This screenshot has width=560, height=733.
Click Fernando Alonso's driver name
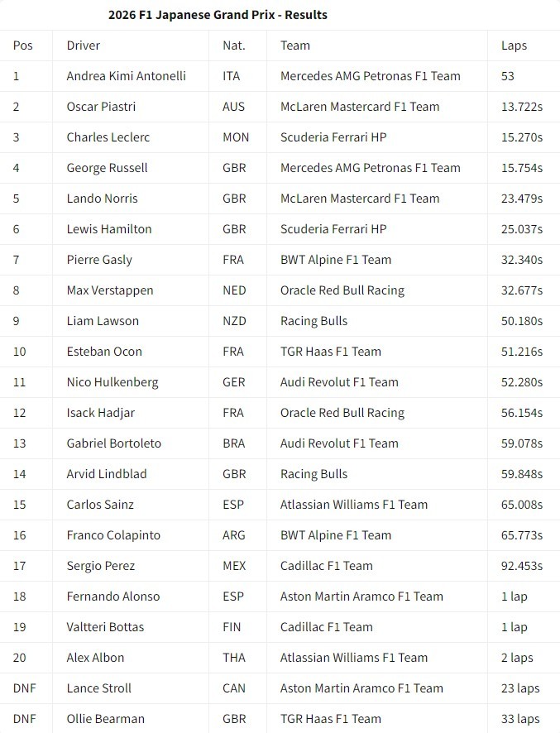click(x=113, y=596)
